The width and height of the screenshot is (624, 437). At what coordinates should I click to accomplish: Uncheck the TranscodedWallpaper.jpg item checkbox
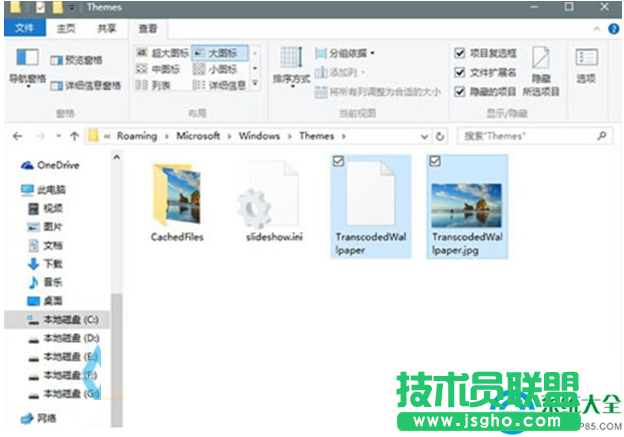[x=435, y=161]
